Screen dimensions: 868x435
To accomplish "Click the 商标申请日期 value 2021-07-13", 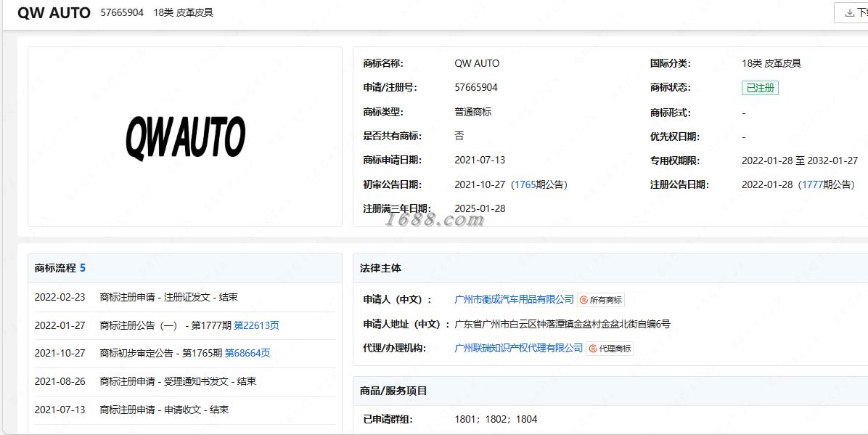I will [x=480, y=160].
